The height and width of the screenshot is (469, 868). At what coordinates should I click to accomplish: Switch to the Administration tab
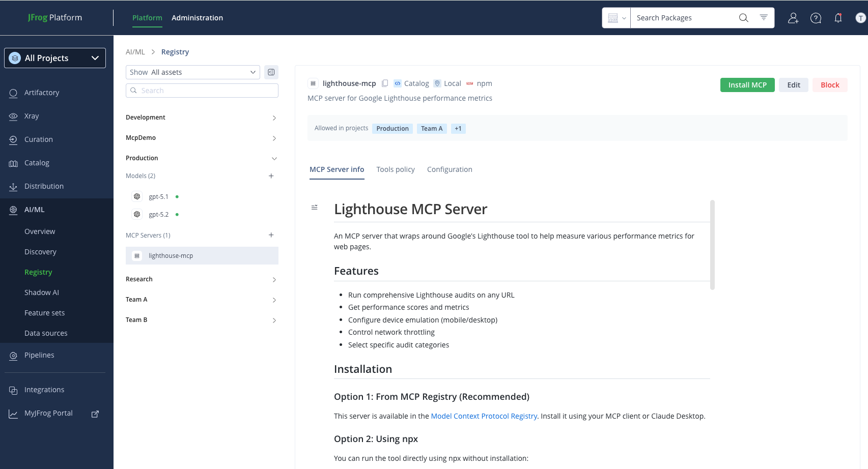click(x=197, y=18)
